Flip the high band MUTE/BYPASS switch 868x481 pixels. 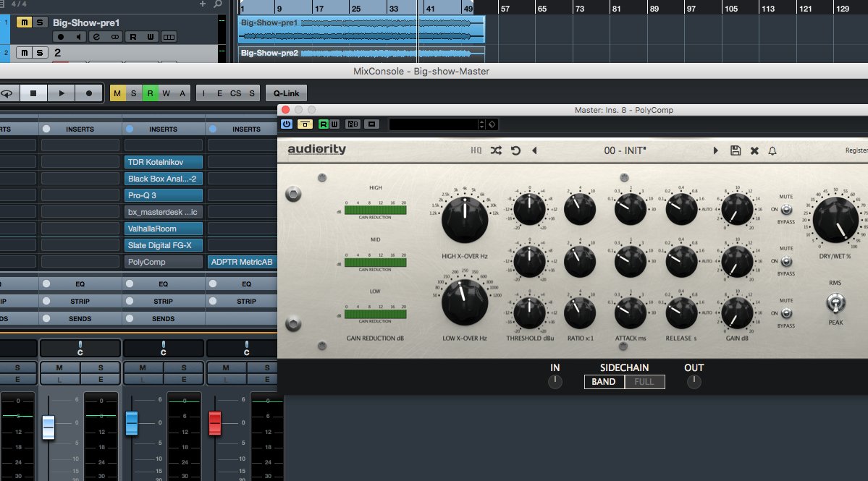(786, 210)
